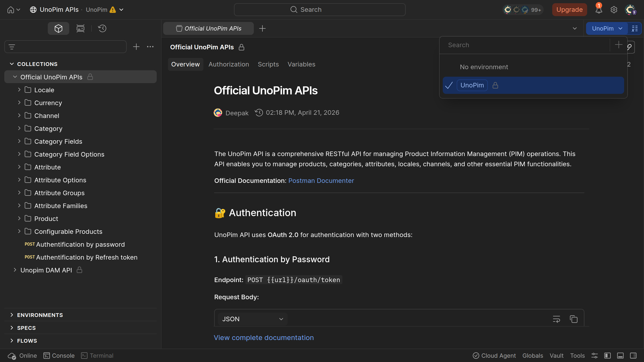644x362 pixels.
Task: Open Tools from the status bar
Action: (577, 356)
